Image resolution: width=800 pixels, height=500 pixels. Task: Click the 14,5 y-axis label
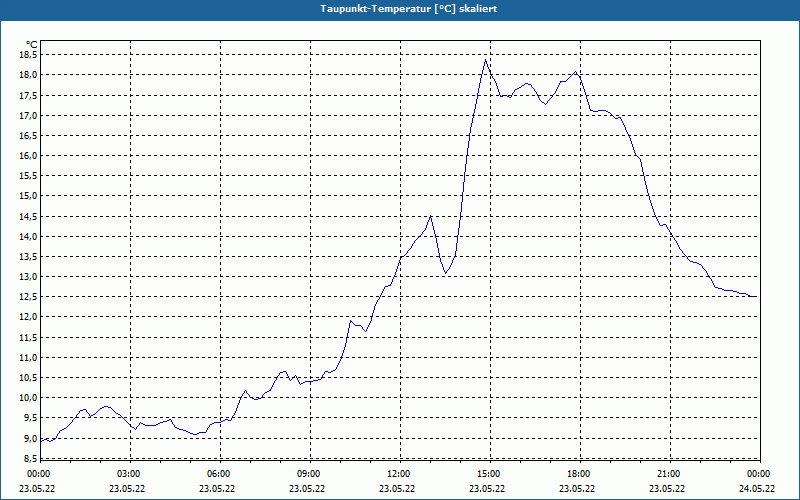click(28, 216)
